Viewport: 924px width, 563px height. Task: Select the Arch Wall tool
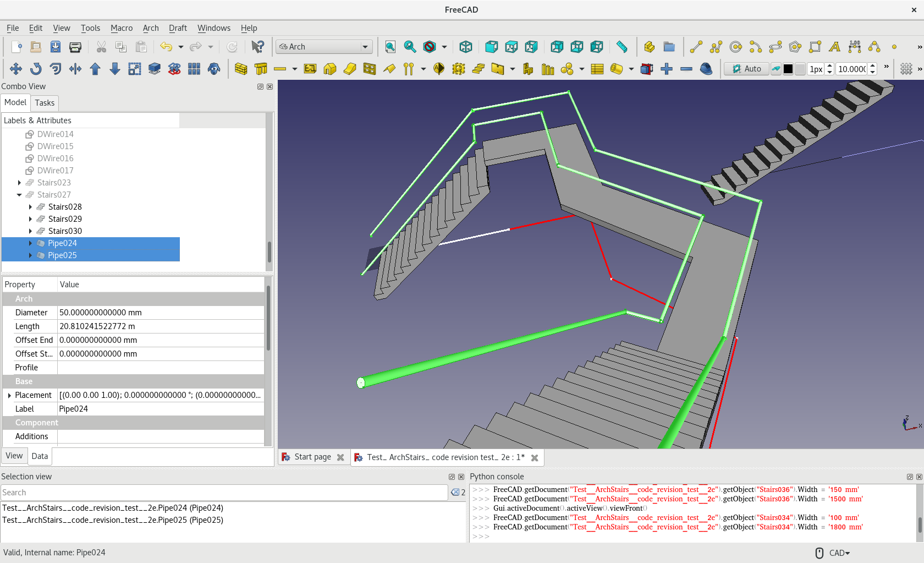[x=241, y=69]
